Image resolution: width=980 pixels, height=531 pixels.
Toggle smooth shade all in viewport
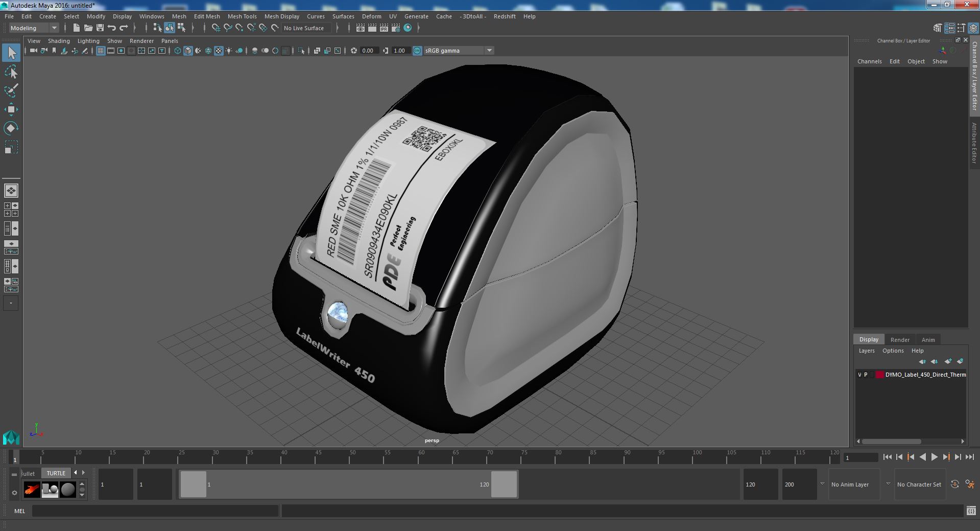pos(188,51)
